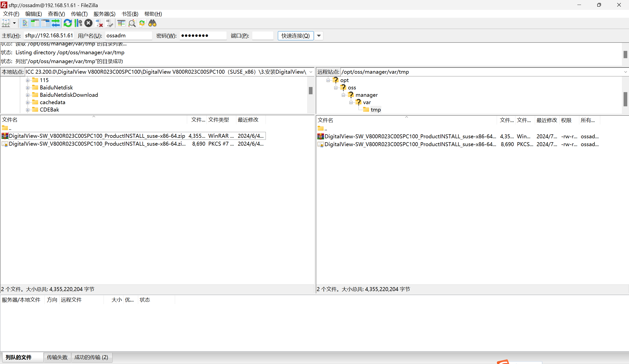The image size is (629, 364).
Task: Expand the 115 folder in local tree
Action: click(28, 80)
